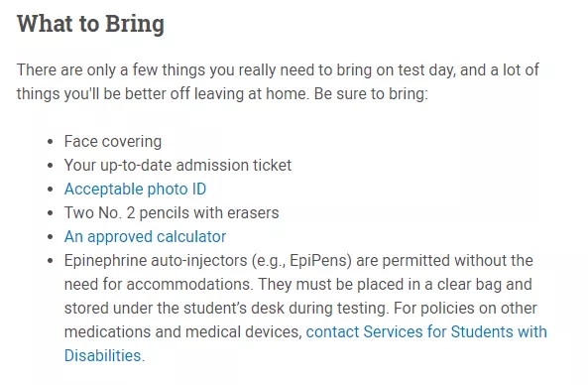
Task: Click the Be sure to bring text
Action: tap(371, 94)
